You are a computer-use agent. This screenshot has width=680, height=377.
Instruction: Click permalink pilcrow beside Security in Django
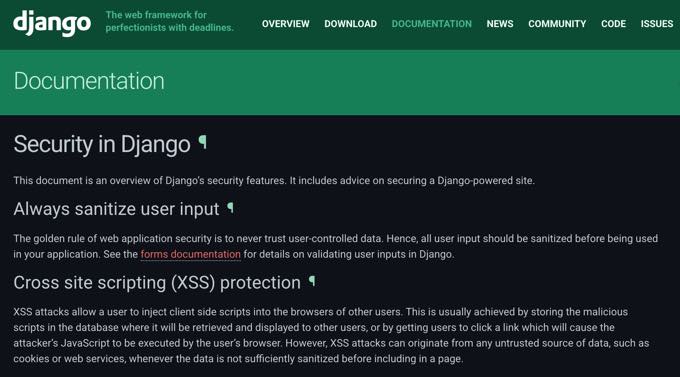203,142
